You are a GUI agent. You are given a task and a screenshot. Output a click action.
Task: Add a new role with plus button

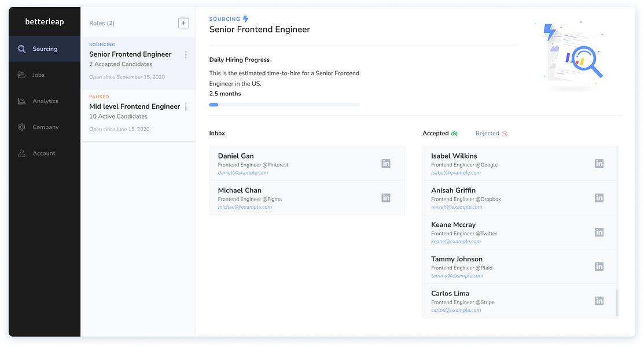(183, 23)
